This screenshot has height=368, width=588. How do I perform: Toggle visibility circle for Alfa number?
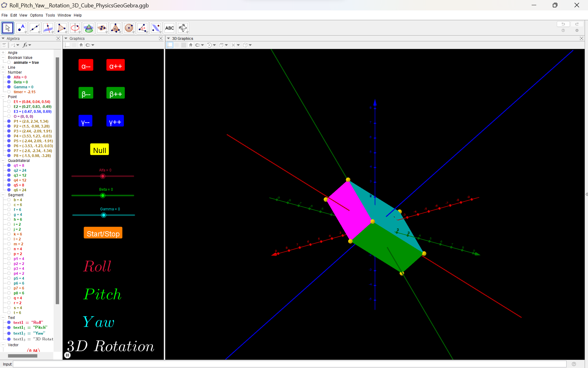tap(9, 77)
